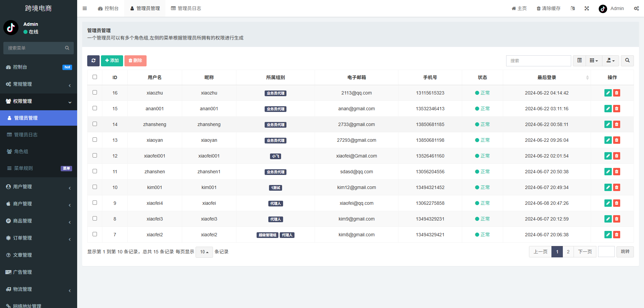Open the per-page size dropdown showing 10

[x=204, y=252]
